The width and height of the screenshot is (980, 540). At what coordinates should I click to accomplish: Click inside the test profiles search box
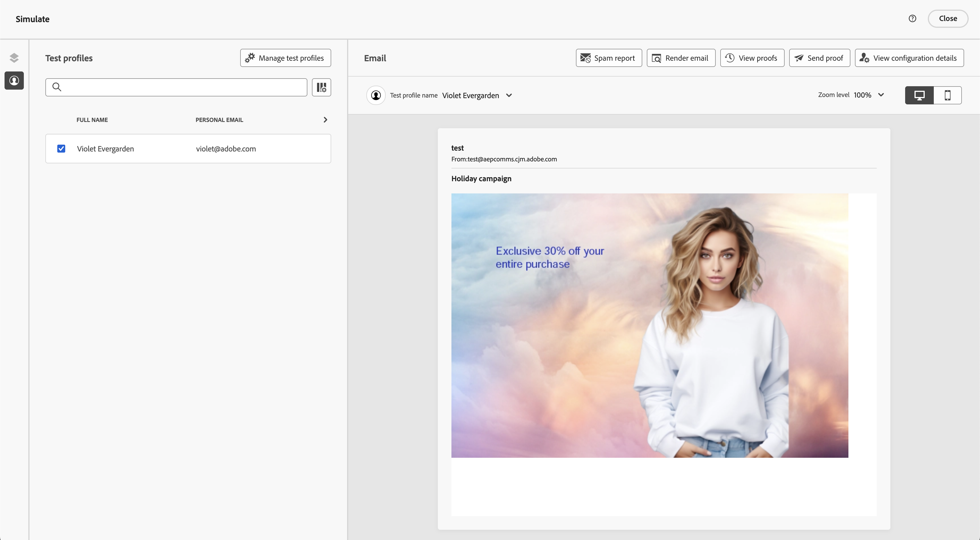[175, 87]
